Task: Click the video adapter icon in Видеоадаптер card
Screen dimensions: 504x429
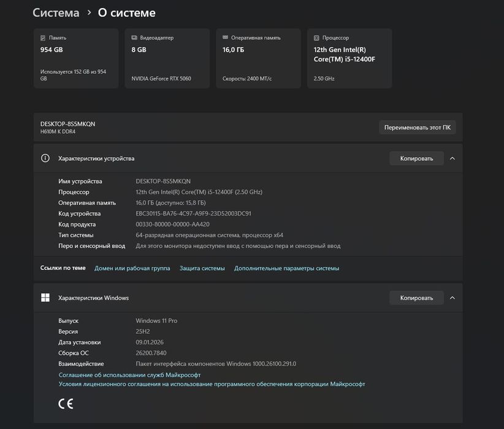Action: [x=134, y=38]
